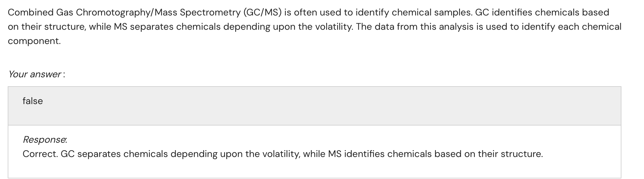Click the word "Spectrometry" in the question

(x=210, y=12)
